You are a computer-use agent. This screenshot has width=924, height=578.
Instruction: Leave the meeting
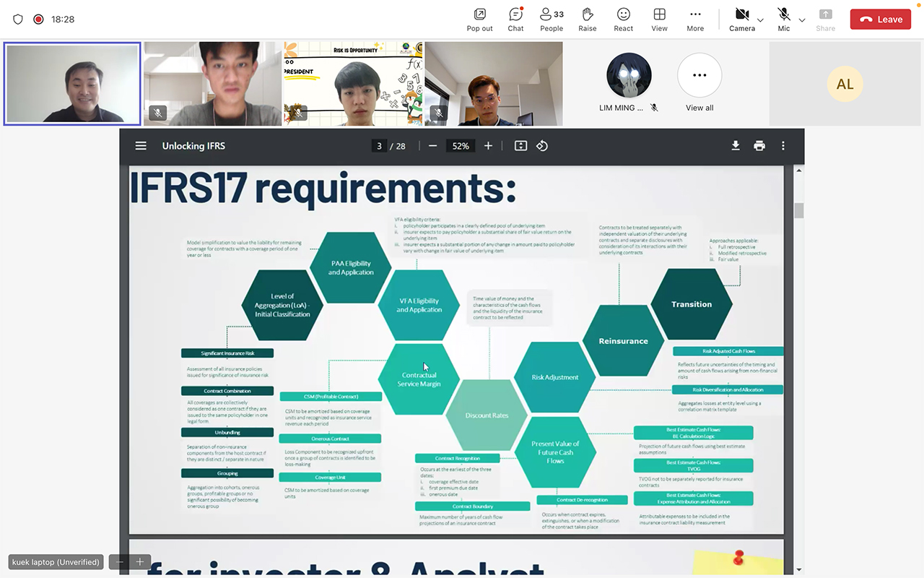tap(881, 20)
